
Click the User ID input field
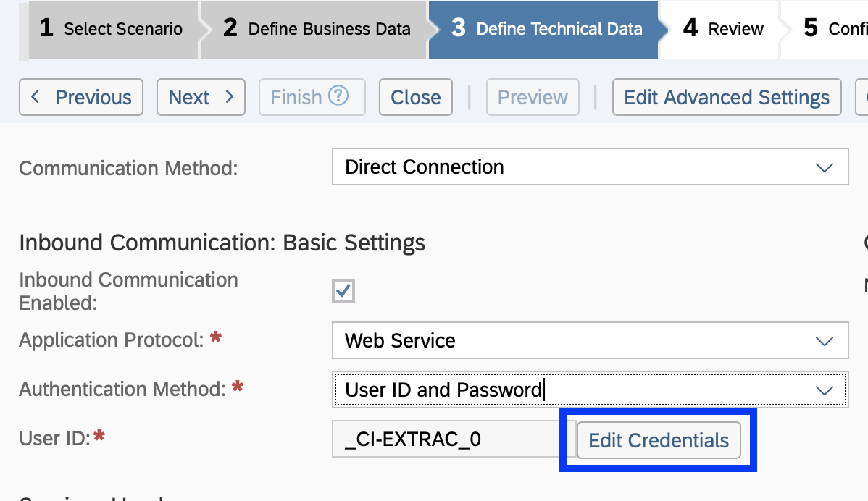pyautogui.click(x=435, y=439)
